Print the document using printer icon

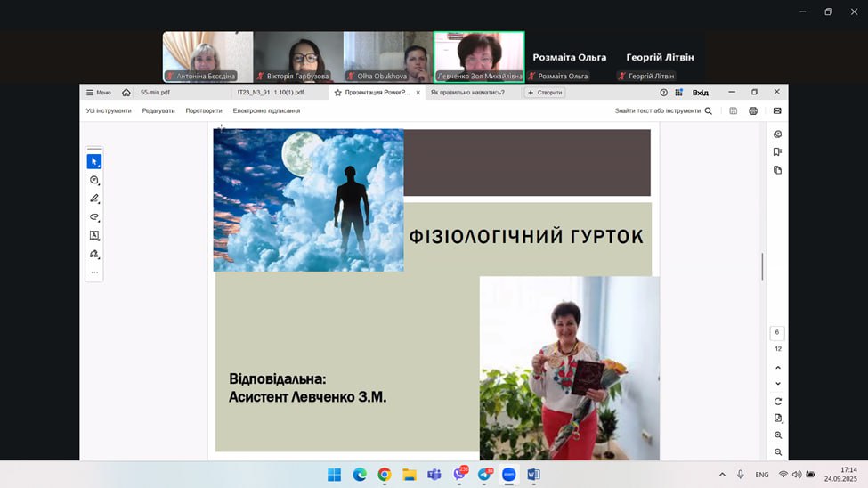coord(753,111)
